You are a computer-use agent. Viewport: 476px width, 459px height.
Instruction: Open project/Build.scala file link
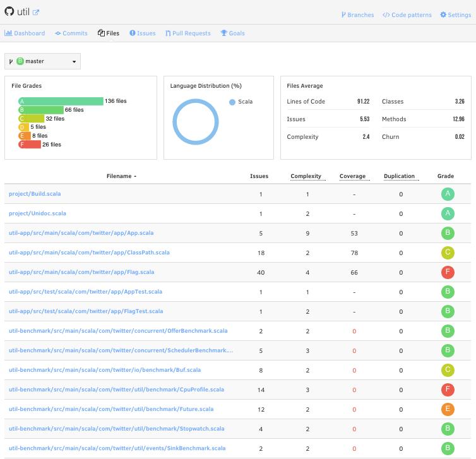click(35, 194)
